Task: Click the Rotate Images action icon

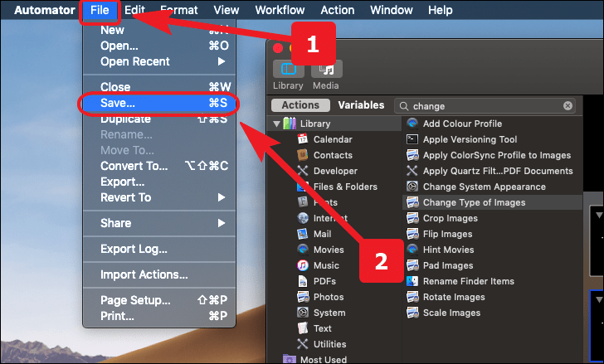Action: click(412, 297)
